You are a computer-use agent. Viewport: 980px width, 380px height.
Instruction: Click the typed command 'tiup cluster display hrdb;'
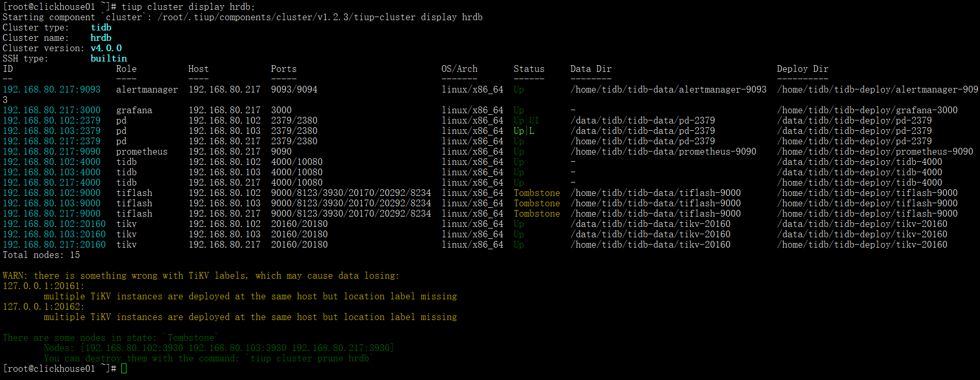(x=188, y=7)
